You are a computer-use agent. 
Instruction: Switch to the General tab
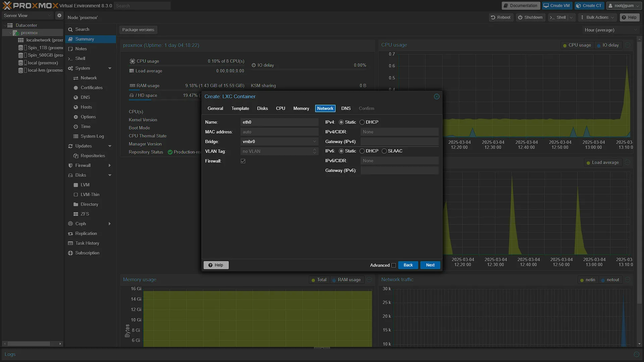pos(215,109)
